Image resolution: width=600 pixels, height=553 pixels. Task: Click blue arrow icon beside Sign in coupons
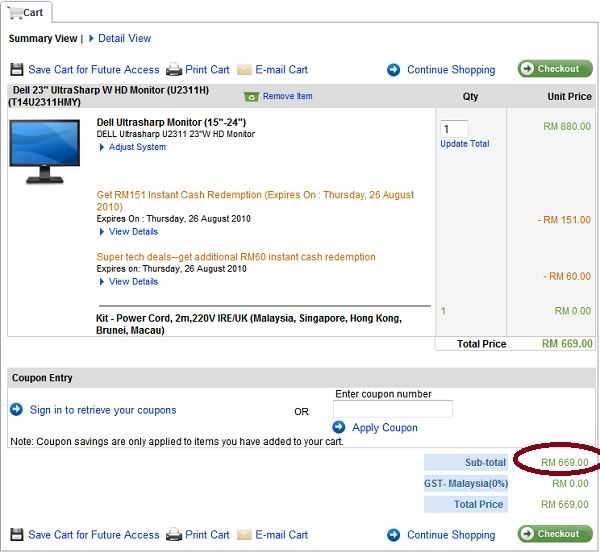(16, 409)
